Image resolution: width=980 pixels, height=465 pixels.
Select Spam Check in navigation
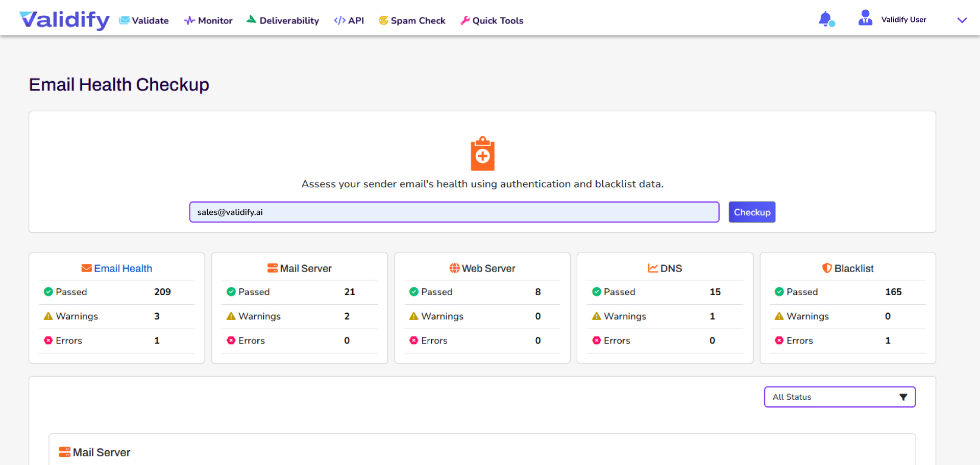[412, 20]
